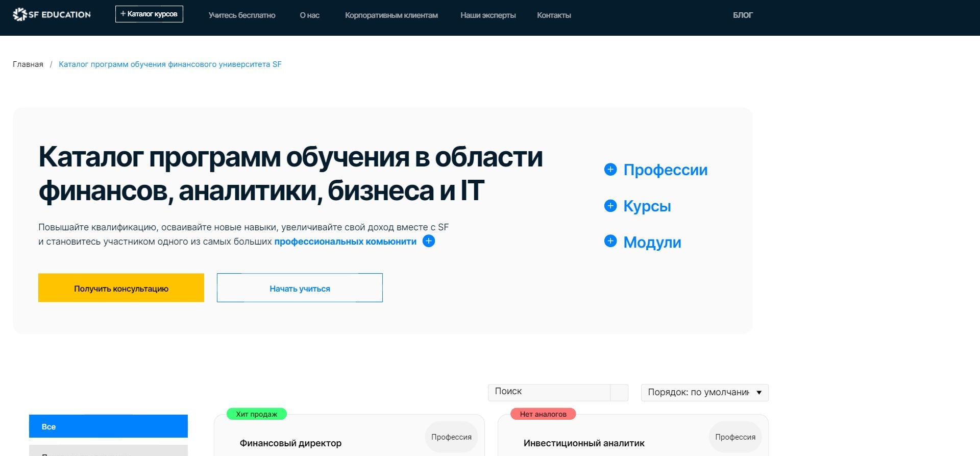This screenshot has width=980, height=456.
Task: Navigate to Наши эксперты
Action: click(488, 15)
